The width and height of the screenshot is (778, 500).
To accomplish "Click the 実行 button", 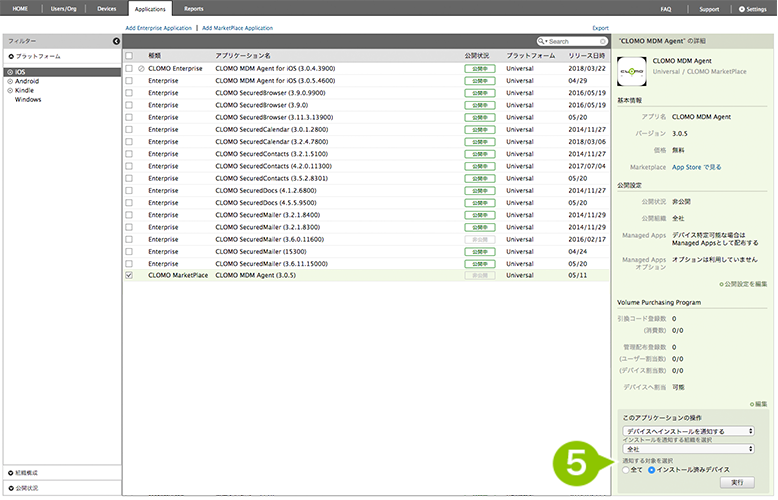I will 737,482.
